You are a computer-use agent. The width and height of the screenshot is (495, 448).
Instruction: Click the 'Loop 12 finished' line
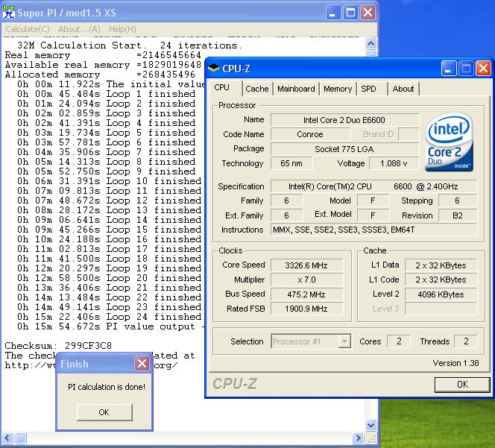[110, 201]
